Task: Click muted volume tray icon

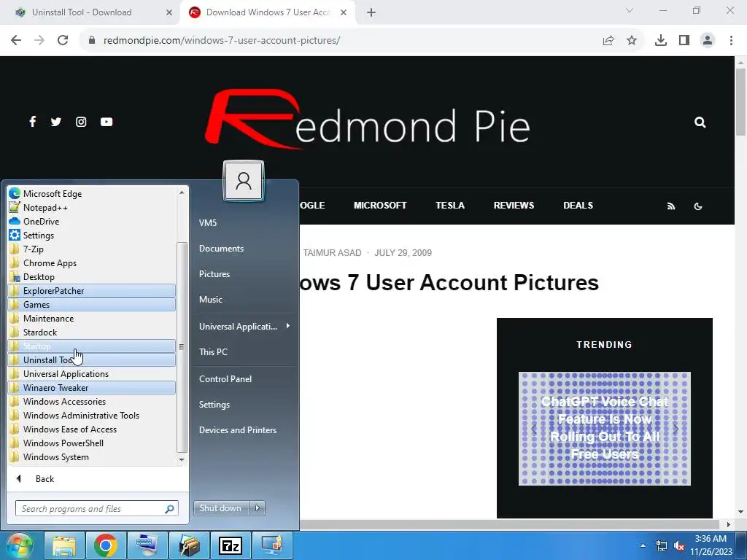Action: (679, 545)
